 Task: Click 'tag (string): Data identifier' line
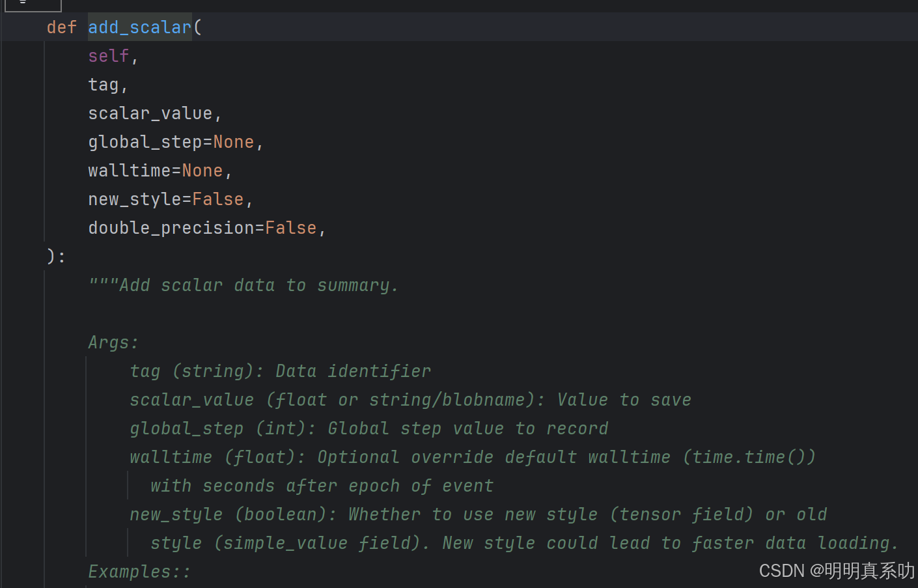click(281, 371)
